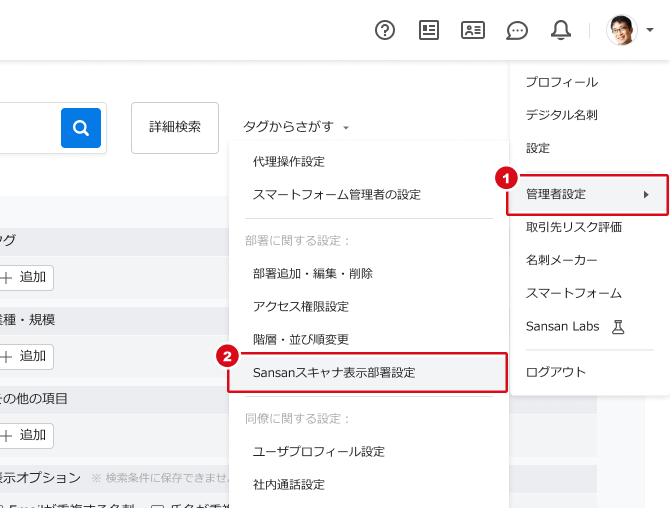
Task: Click the 詳細検索 button
Action: 175,127
